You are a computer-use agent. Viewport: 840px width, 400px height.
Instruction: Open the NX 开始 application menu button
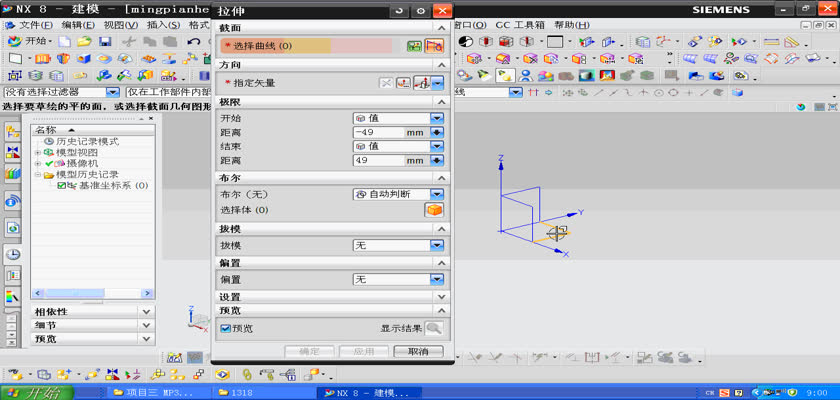tap(31, 41)
